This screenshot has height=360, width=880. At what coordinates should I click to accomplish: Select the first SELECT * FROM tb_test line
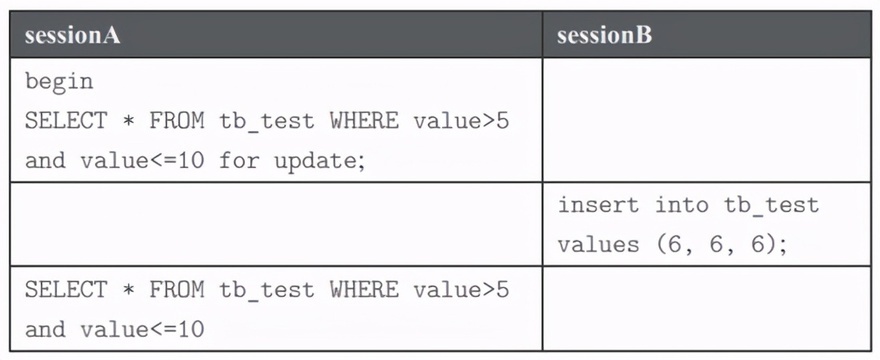point(267,121)
